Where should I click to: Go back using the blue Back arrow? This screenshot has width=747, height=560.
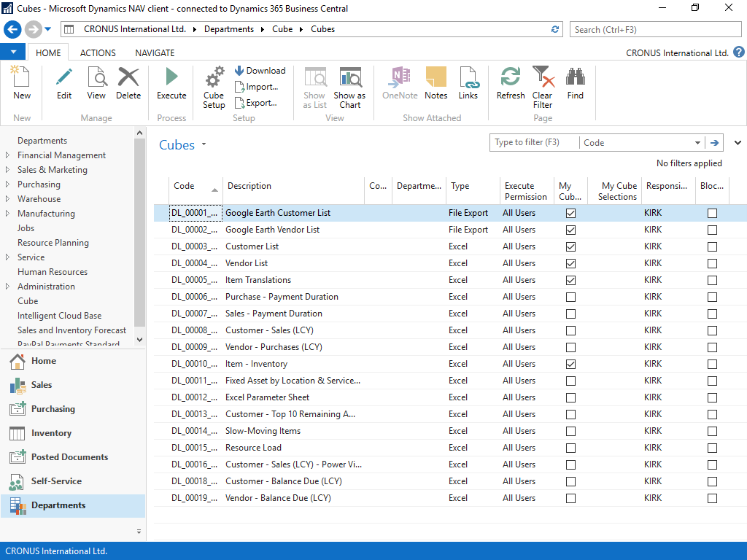(x=12, y=29)
